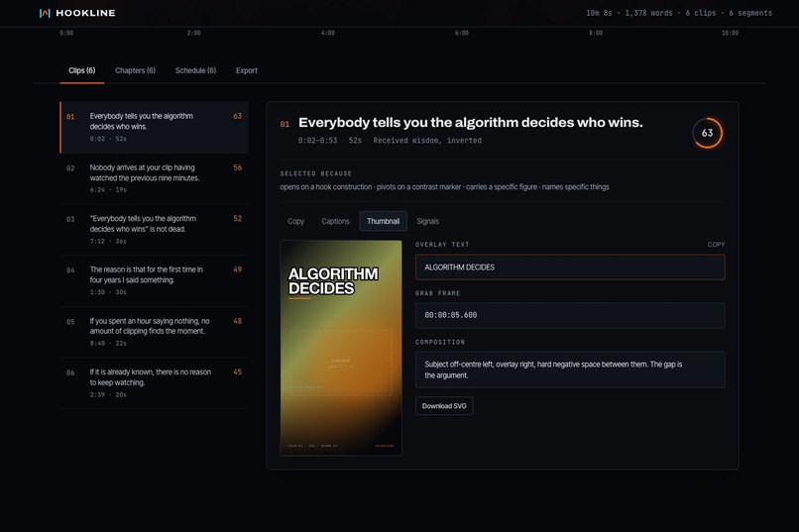
Task: Click the 'OVERLAY TEXT' label
Action: tap(442, 245)
